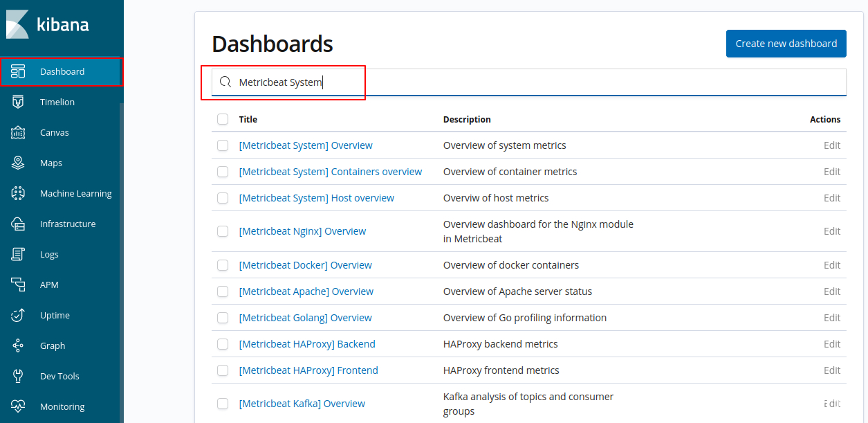The image size is (868, 423).
Task: Open [Metricbeat Apache] Overview link
Action: tap(306, 291)
